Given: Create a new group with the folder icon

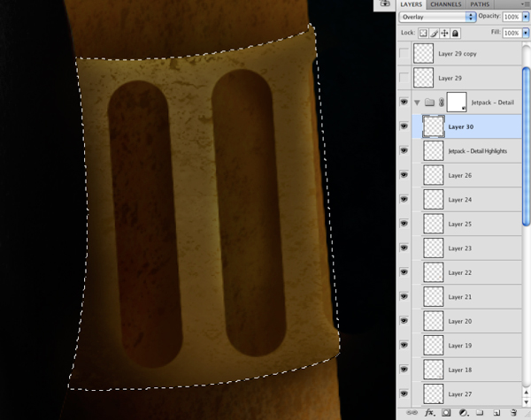Looking at the screenshot, I should click(480, 413).
